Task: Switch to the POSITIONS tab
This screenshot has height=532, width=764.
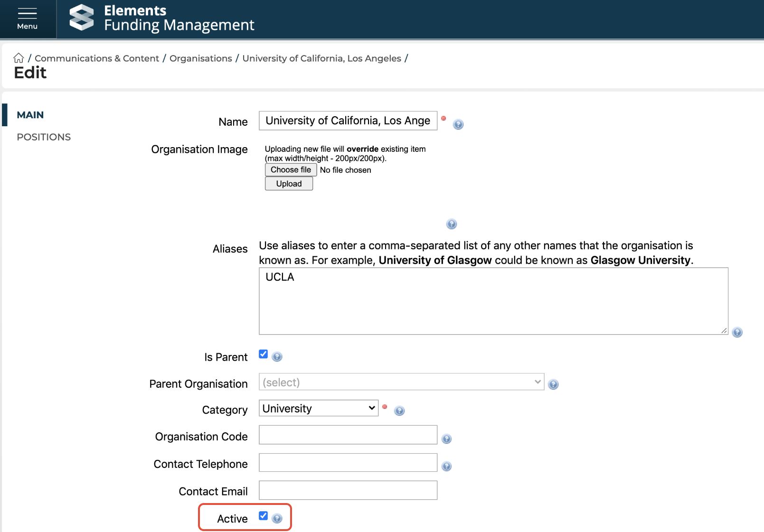Action: (x=44, y=137)
